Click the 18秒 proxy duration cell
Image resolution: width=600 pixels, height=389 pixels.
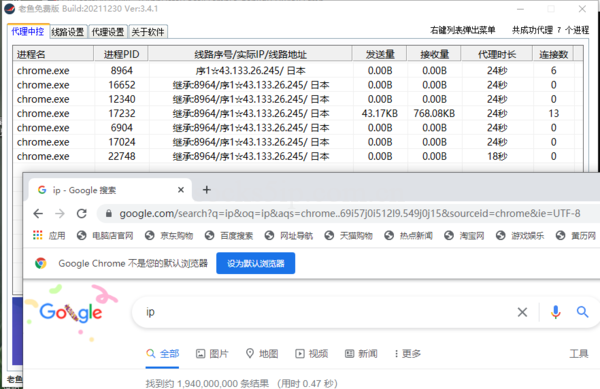coord(497,156)
